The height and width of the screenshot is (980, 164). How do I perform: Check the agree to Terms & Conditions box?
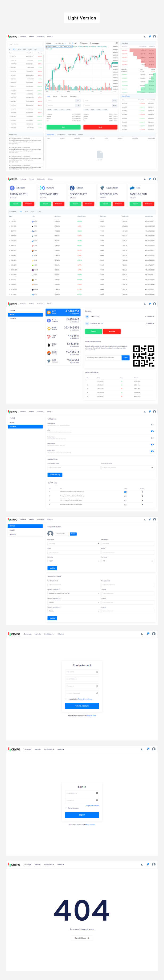click(x=66, y=699)
